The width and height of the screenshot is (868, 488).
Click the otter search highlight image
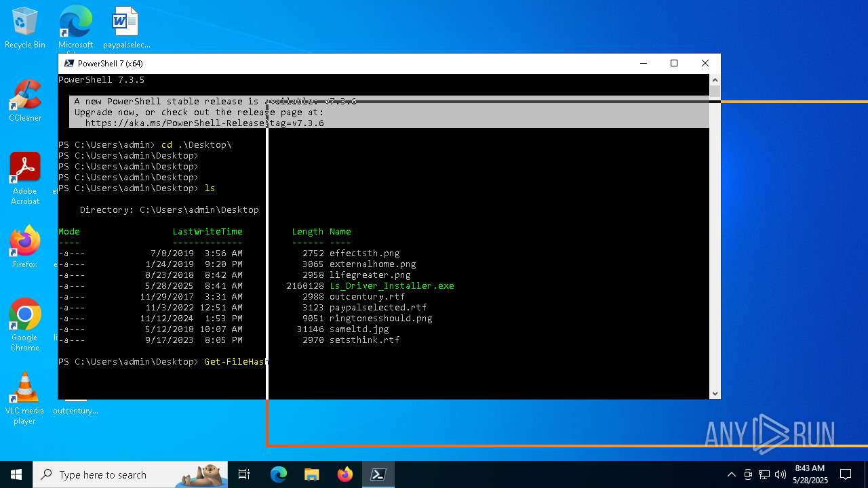point(201,475)
